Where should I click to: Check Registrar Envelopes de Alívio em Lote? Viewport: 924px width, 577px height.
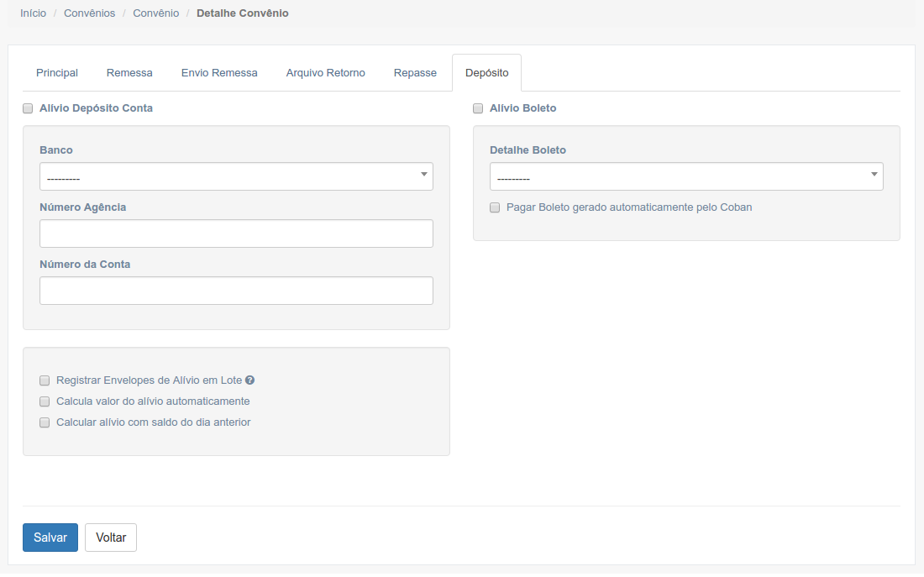pos(45,380)
